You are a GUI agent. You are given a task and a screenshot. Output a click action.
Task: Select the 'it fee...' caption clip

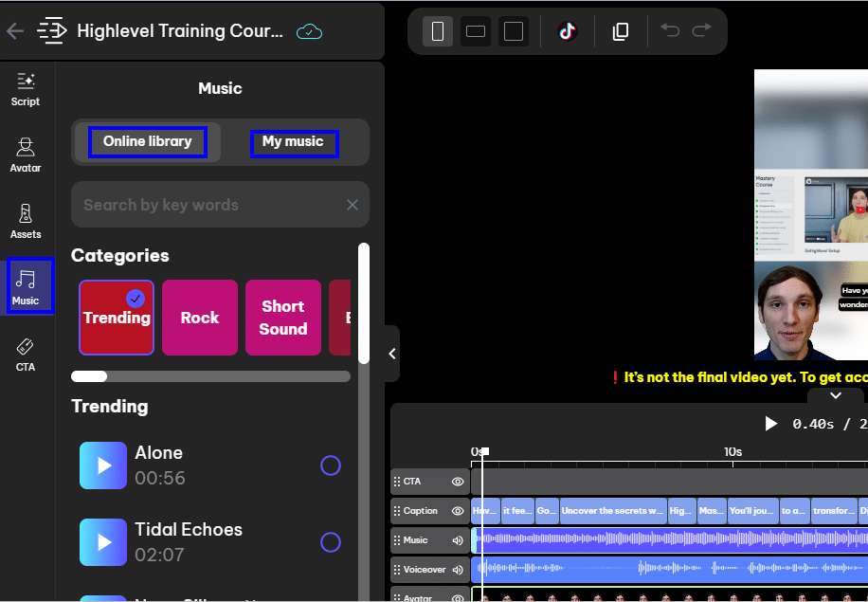[x=517, y=511]
